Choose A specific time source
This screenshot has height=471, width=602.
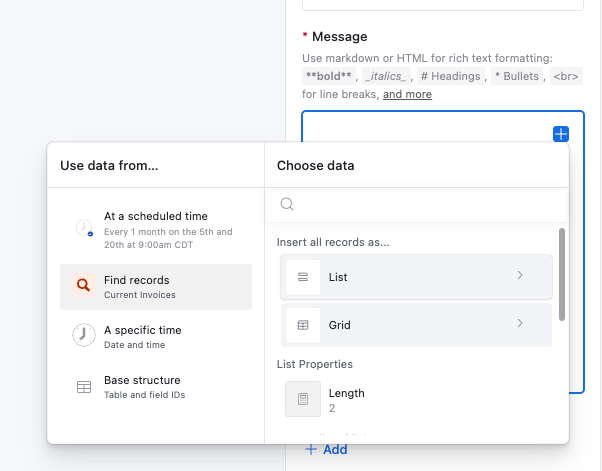click(x=156, y=337)
